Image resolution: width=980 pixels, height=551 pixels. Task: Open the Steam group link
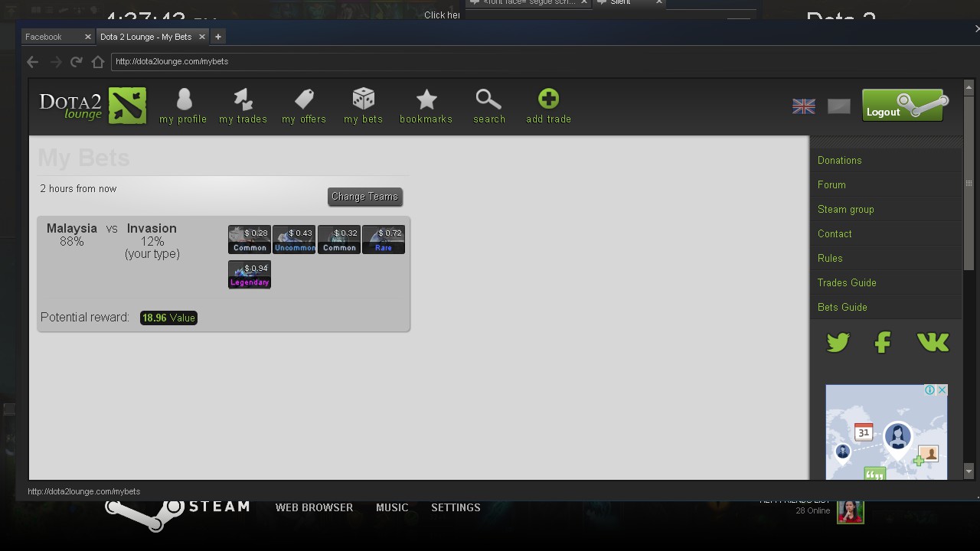(x=846, y=209)
